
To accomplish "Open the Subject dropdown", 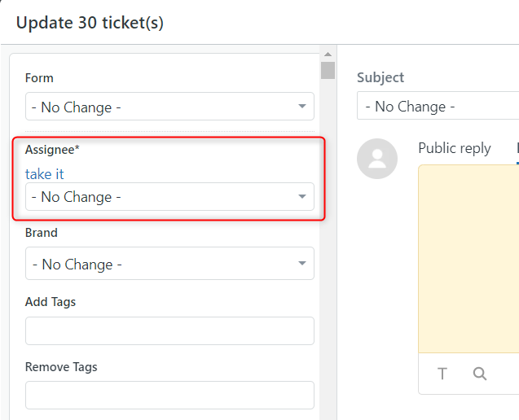I will (438, 107).
